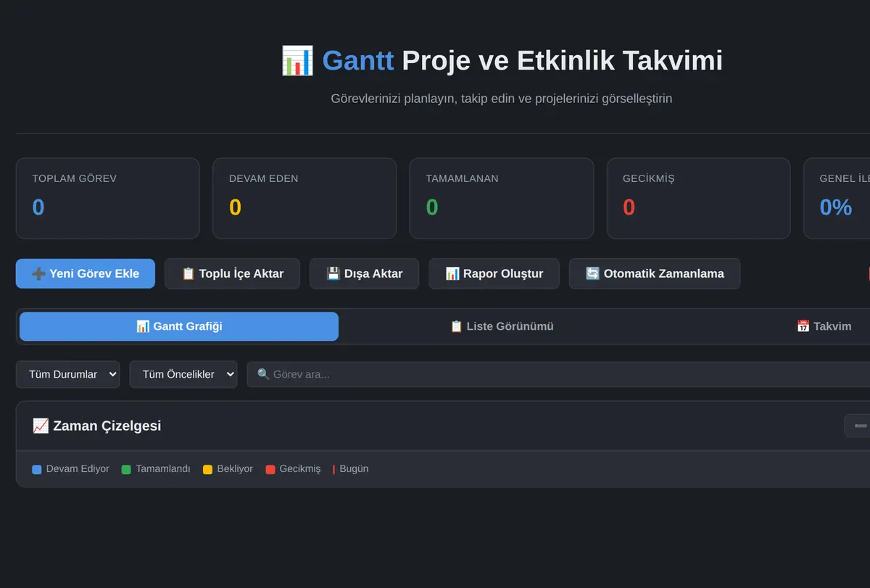The width and height of the screenshot is (870, 588).
Task: Focus the Görev ara search field
Action: pyautogui.click(x=558, y=374)
